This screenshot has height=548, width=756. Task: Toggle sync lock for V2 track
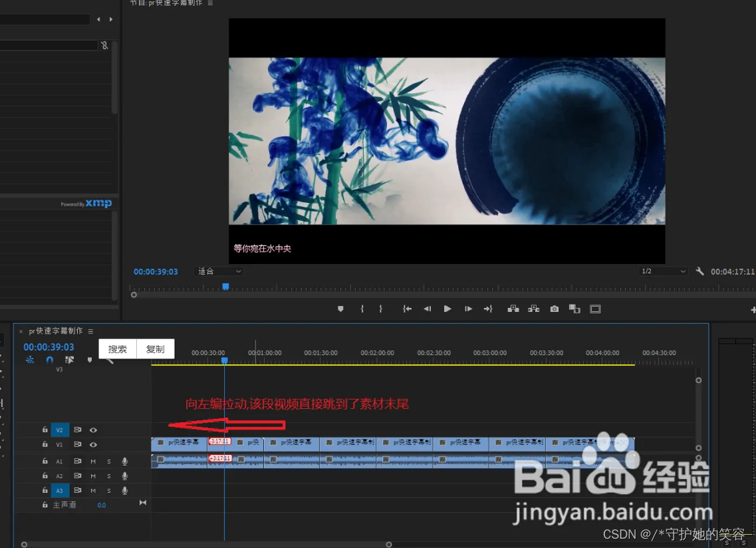tap(77, 430)
